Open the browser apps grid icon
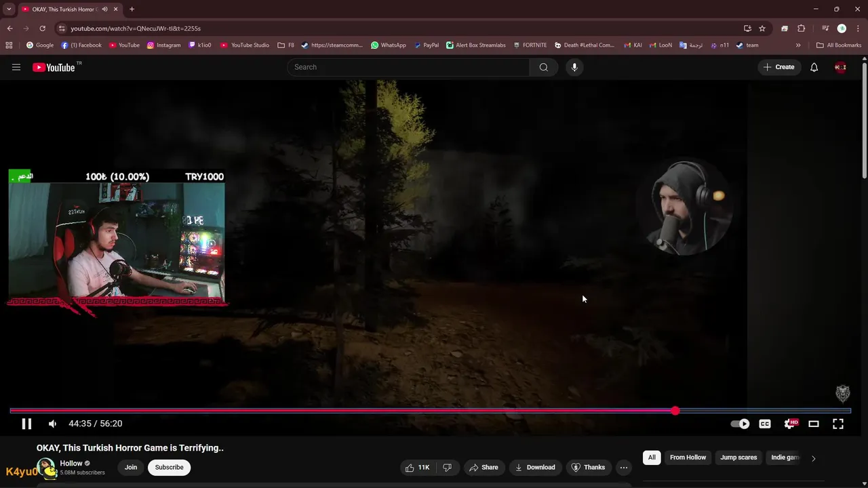 (9, 45)
